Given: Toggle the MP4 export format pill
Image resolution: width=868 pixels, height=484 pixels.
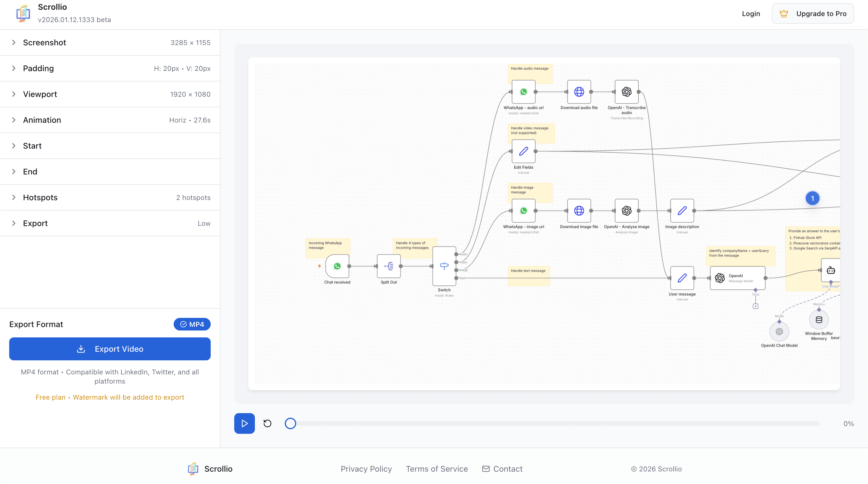Looking at the screenshot, I should (192, 324).
